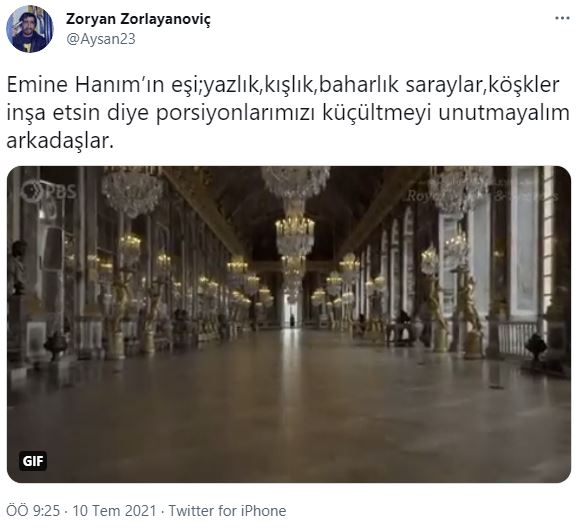Click Zoryan Zorlayanoviç's profile avatar
The height and width of the screenshot is (532, 584).
click(30, 29)
